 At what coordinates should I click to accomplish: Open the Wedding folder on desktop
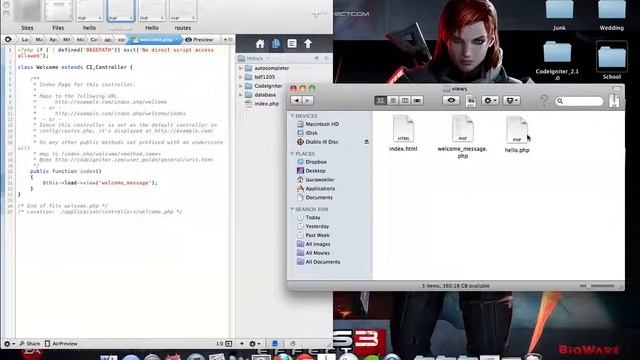611,16
